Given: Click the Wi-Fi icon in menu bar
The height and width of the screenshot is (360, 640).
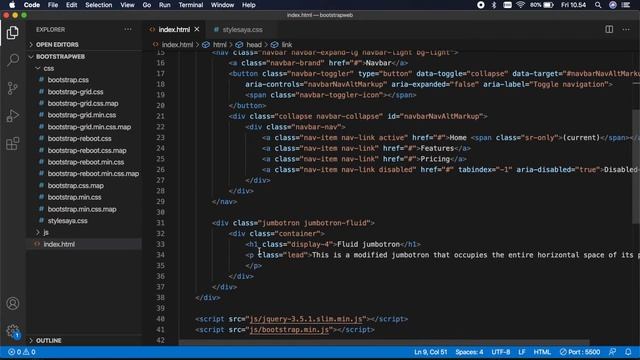Looking at the screenshot, I should [520, 5].
